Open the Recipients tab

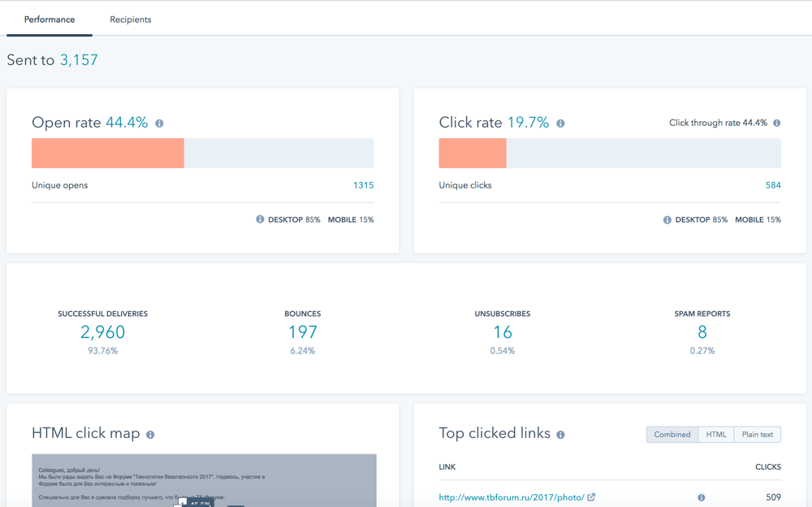click(131, 19)
